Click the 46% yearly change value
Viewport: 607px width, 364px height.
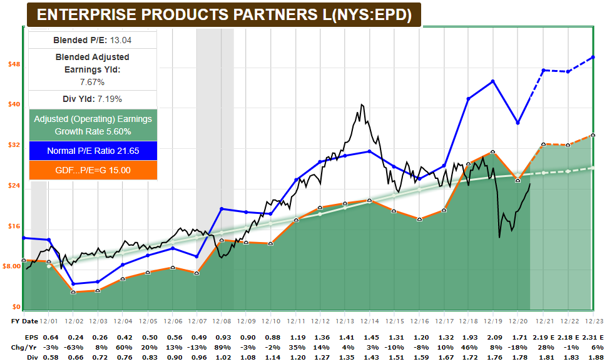[x=471, y=347]
